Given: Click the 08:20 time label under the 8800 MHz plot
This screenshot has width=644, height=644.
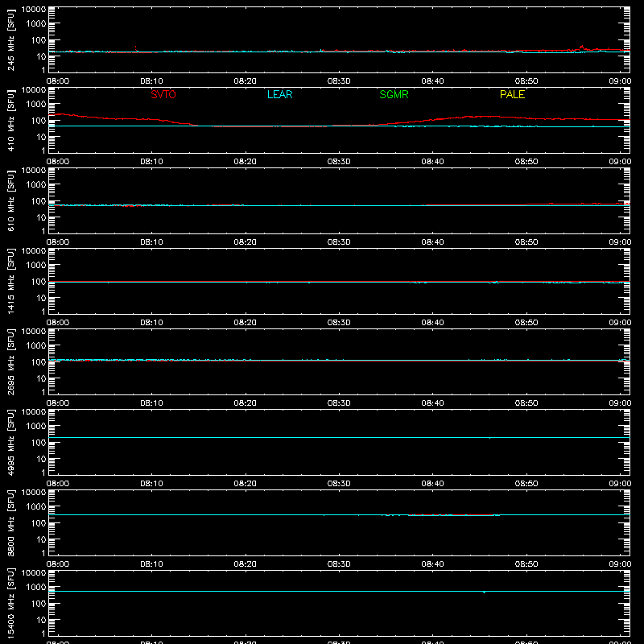Looking at the screenshot, I should (246, 564).
